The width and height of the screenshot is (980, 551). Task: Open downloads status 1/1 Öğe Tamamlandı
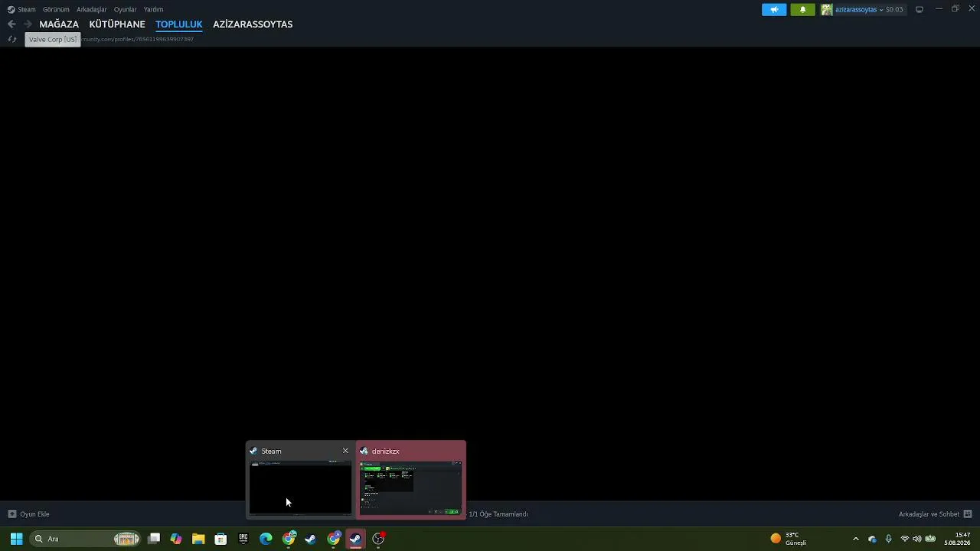tap(498, 514)
